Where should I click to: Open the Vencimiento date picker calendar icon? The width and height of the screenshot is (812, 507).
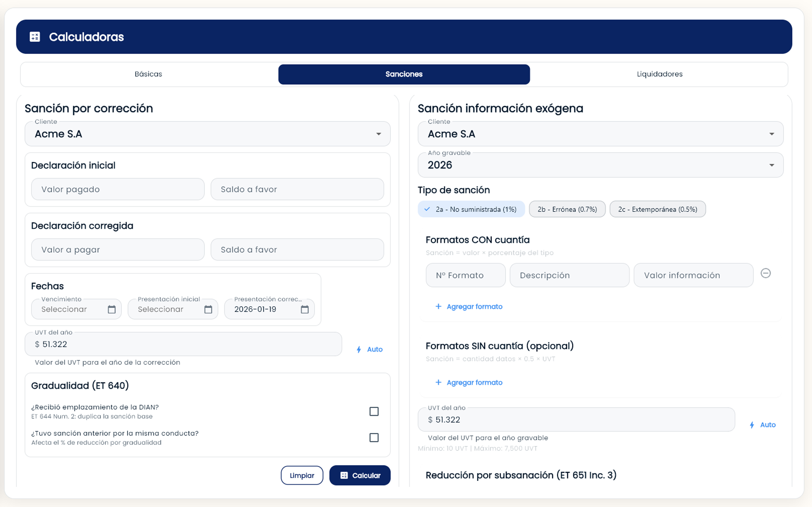click(112, 310)
